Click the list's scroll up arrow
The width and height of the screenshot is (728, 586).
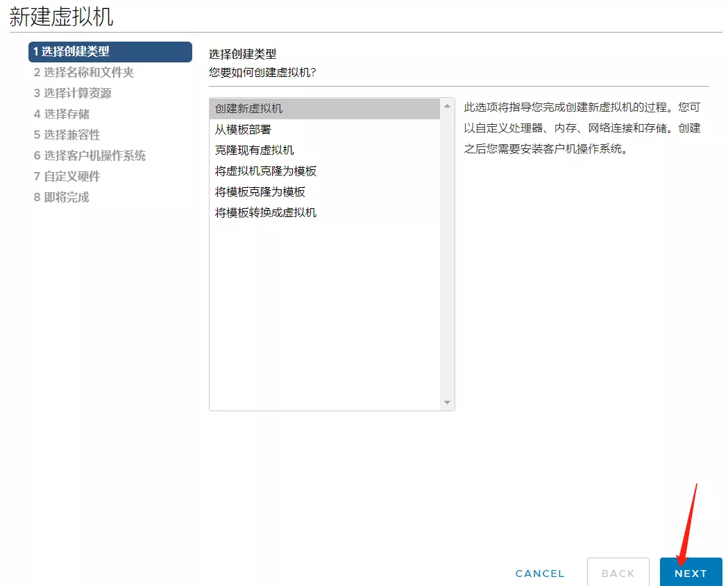(x=447, y=106)
